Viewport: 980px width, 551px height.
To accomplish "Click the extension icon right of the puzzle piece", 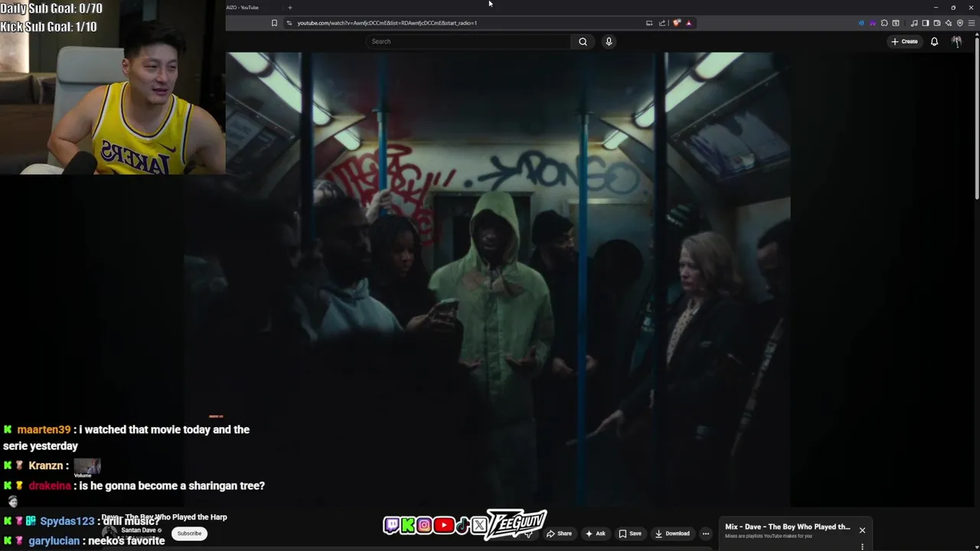I will pyautogui.click(x=896, y=23).
